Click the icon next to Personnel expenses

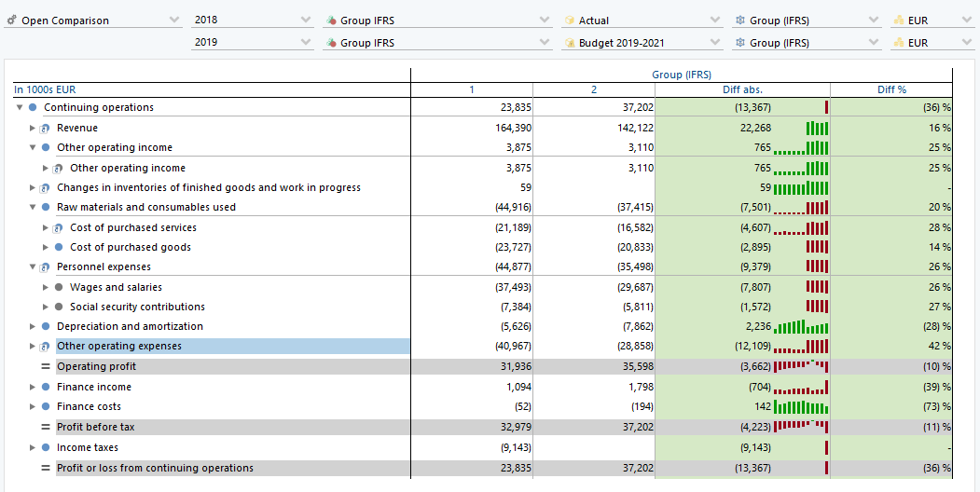pos(46,267)
